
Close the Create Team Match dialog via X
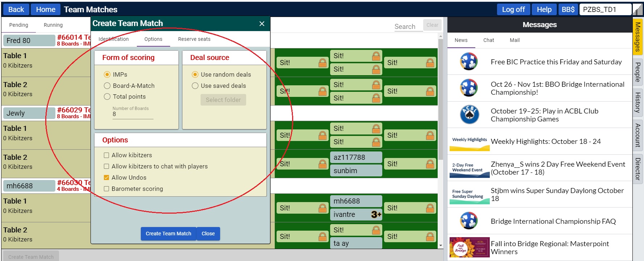(x=262, y=24)
